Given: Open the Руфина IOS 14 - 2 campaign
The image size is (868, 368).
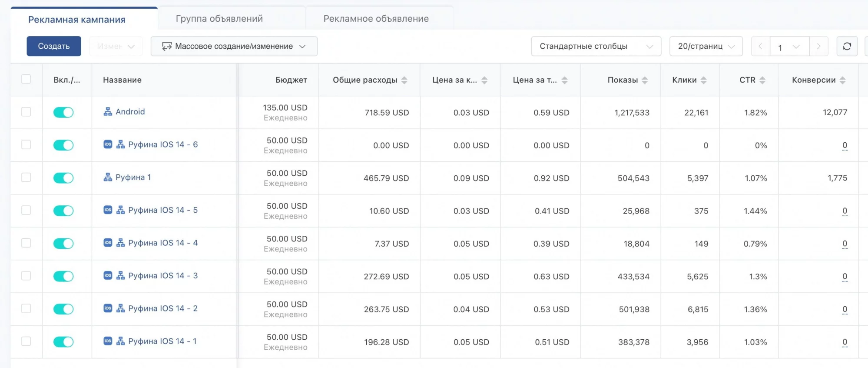Looking at the screenshot, I should tap(163, 308).
